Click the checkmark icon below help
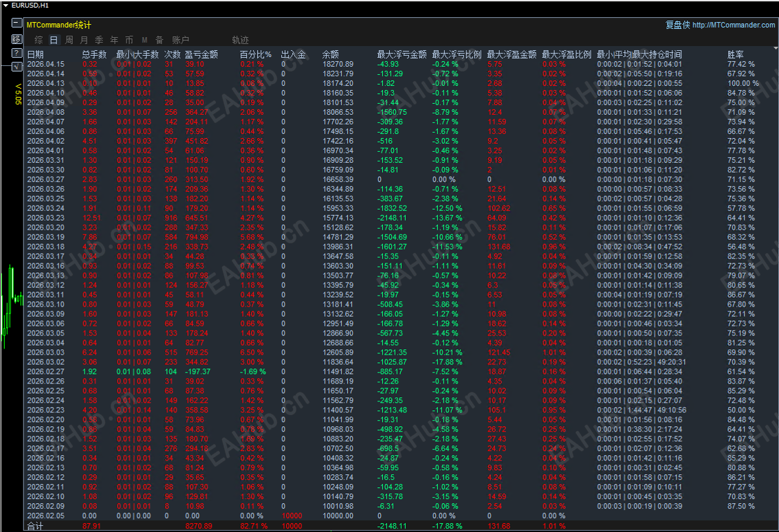Screen dimensions: 779x532 [x=17, y=67]
